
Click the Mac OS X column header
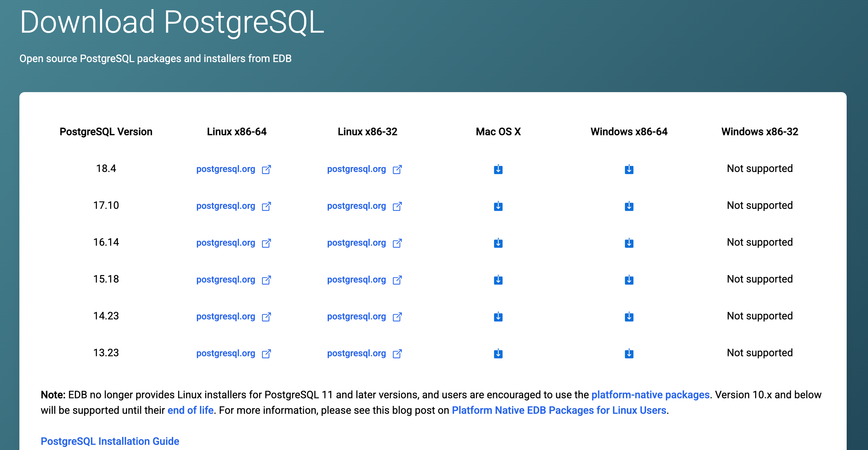[x=498, y=132]
